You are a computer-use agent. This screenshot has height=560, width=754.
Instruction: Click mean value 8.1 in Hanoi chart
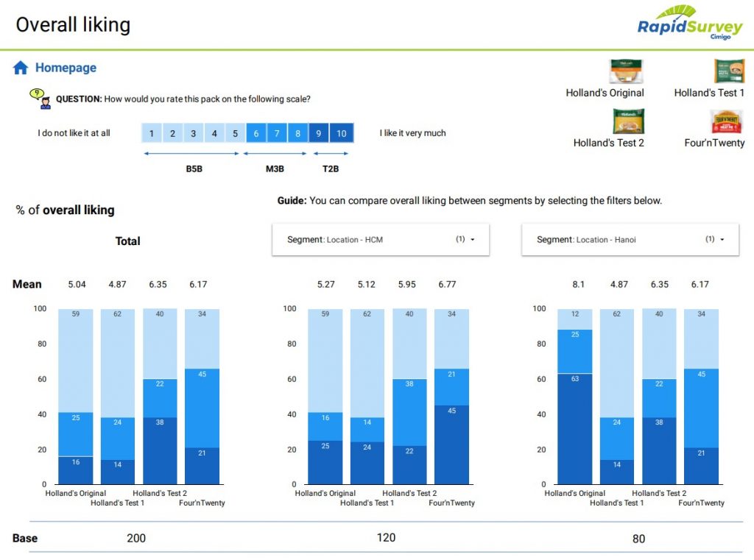point(579,284)
